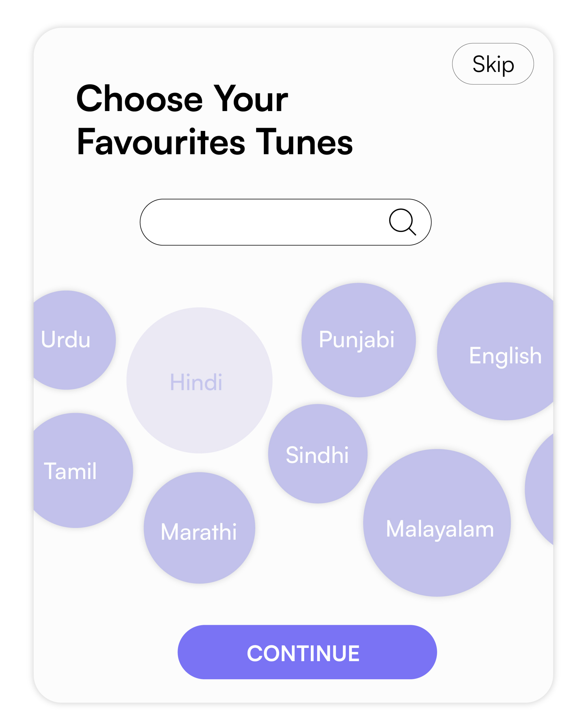Screen dimensions: 588x723
Task: Toggle the Hindi language bubble
Action: point(199,380)
